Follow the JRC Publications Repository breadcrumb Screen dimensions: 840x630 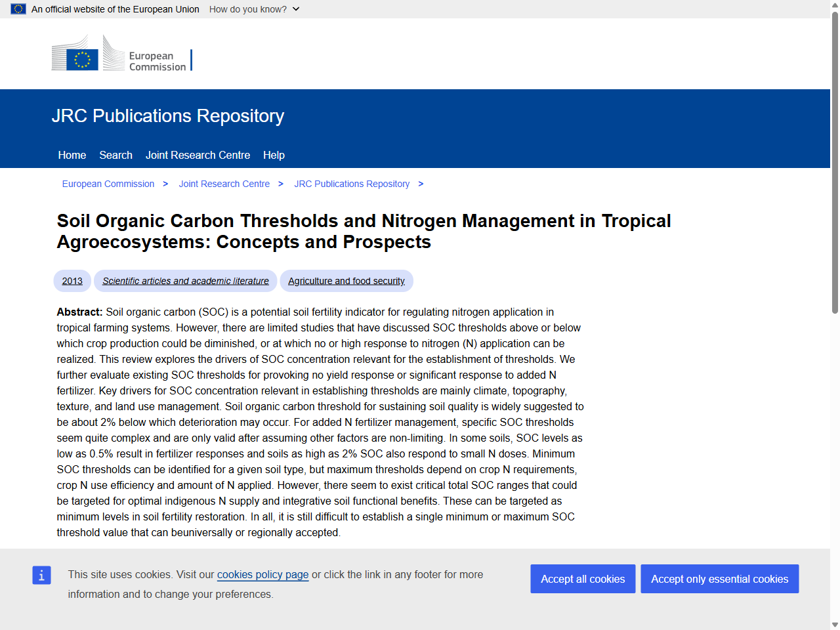[352, 184]
